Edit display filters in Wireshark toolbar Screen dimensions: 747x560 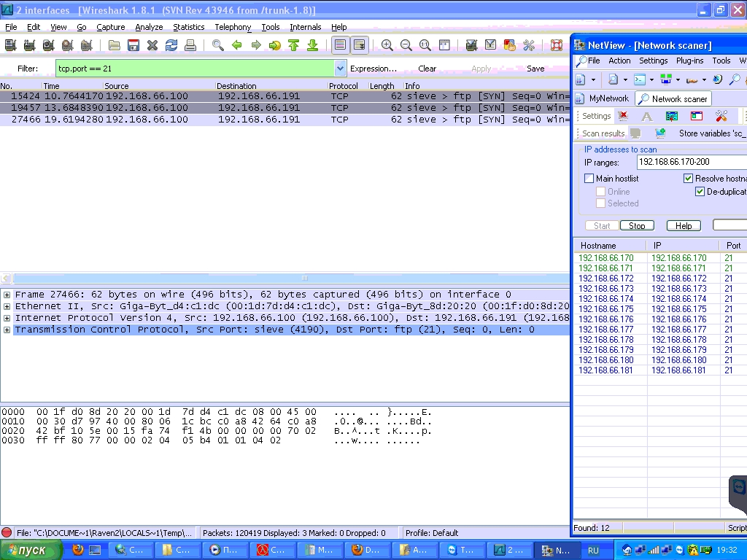tap(490, 45)
